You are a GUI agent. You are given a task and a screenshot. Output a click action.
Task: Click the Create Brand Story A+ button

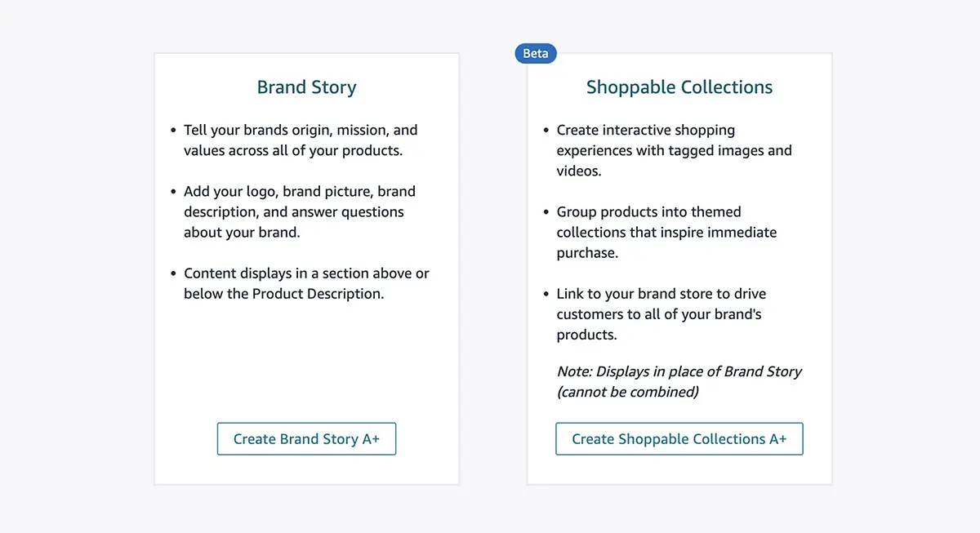(306, 438)
